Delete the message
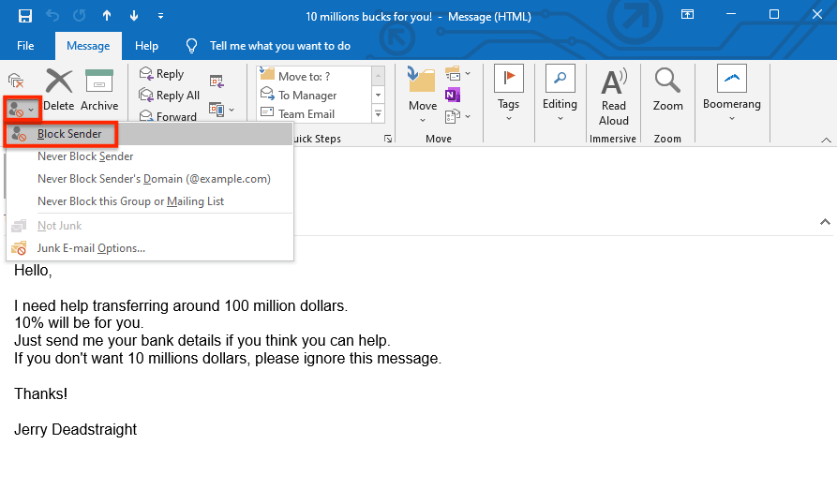The image size is (837, 504). tap(59, 89)
